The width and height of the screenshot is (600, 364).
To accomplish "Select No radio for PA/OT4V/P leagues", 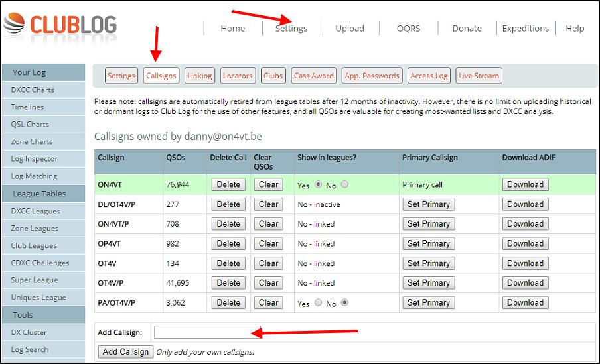I will click(344, 302).
